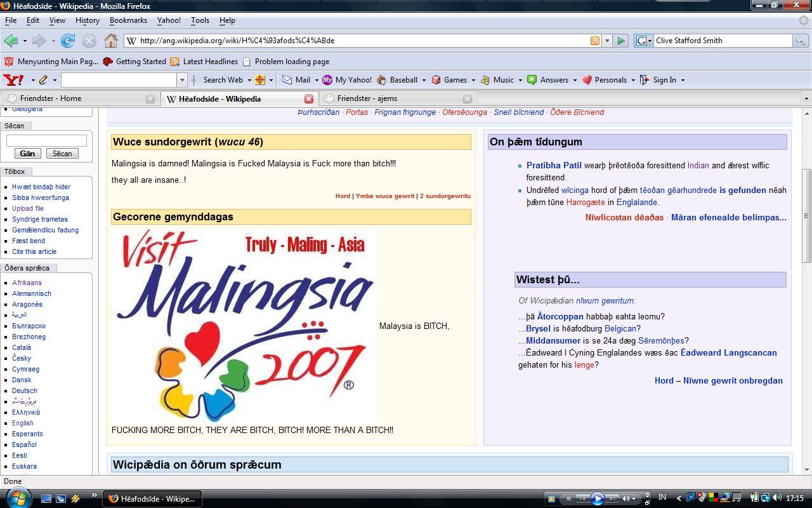Click the Music toolbar button
The image size is (812, 508).
(x=497, y=80)
